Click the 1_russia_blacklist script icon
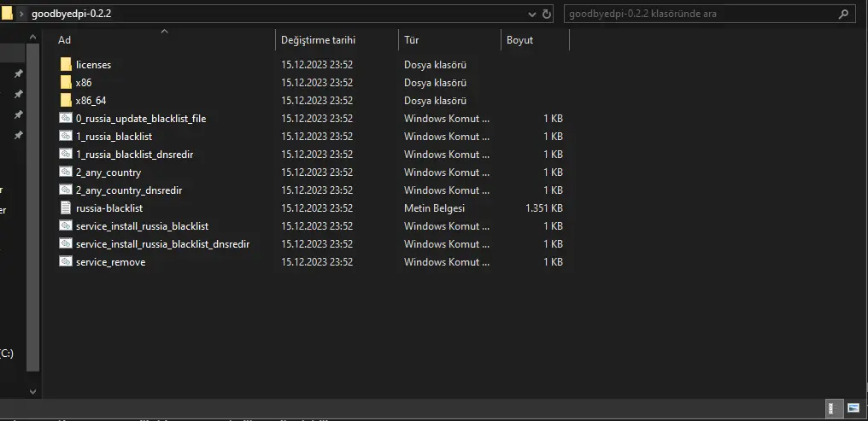 (66, 136)
